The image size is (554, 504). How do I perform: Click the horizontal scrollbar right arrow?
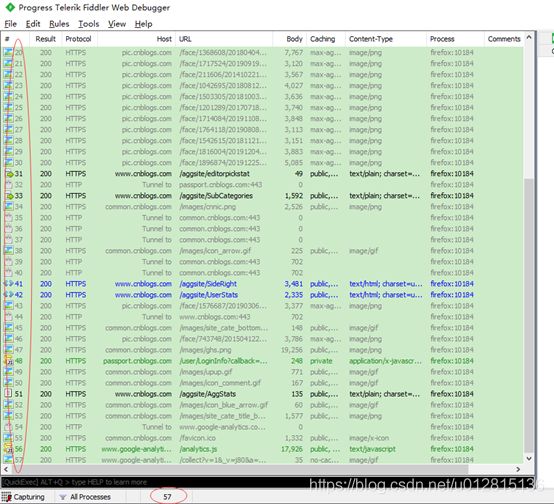(x=518, y=469)
